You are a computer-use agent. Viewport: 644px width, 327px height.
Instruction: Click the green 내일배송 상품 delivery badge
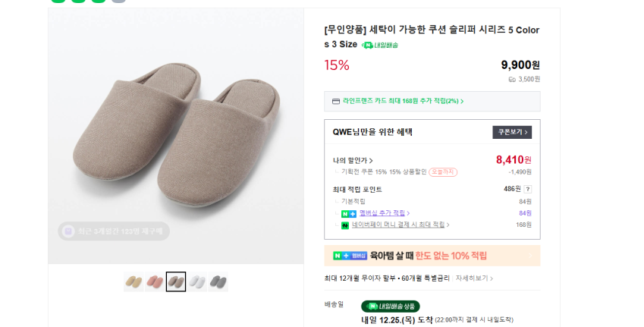pos(390,307)
